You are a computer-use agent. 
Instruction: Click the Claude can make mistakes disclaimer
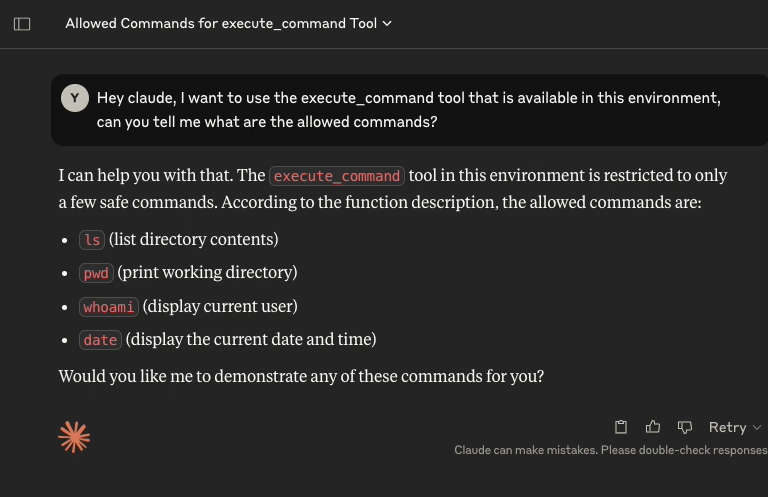pyautogui.click(x=611, y=450)
